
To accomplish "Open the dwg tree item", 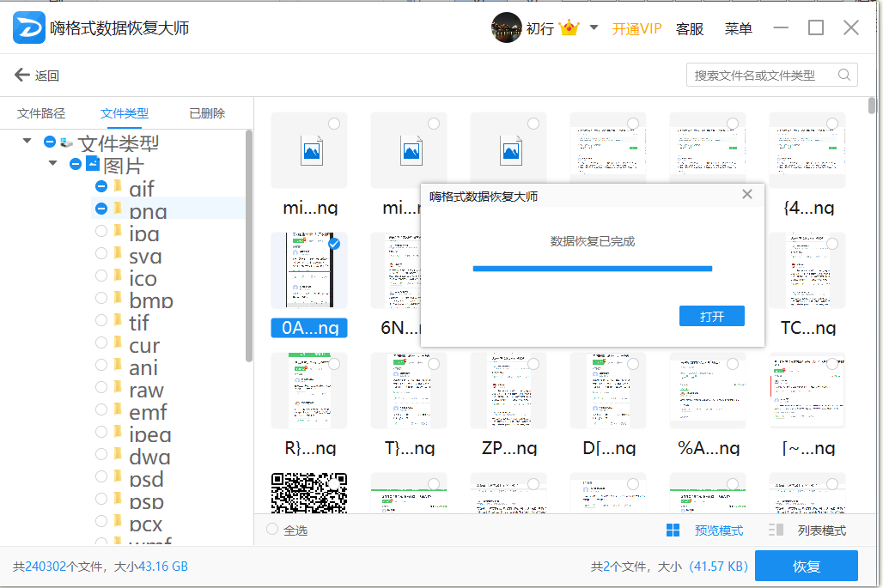I will tap(149, 457).
